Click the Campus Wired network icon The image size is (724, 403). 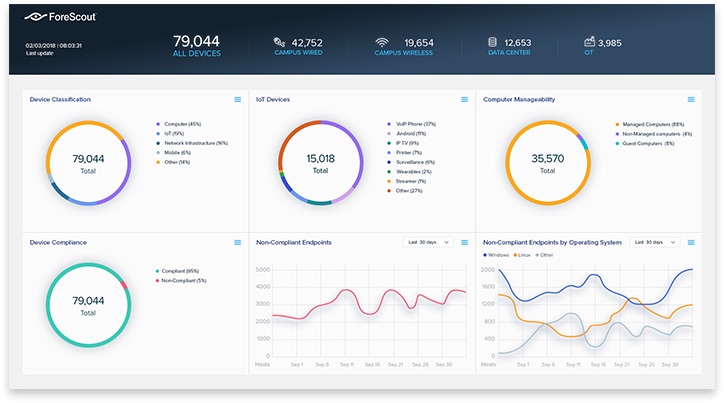[x=280, y=43]
